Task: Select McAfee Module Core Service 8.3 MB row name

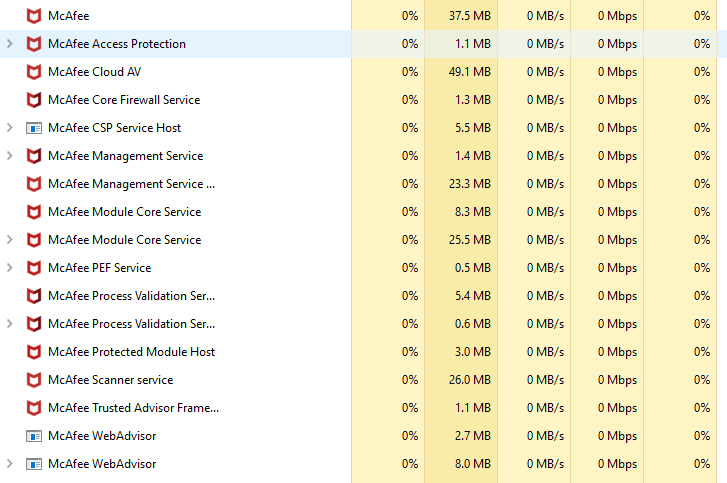Action: (124, 212)
